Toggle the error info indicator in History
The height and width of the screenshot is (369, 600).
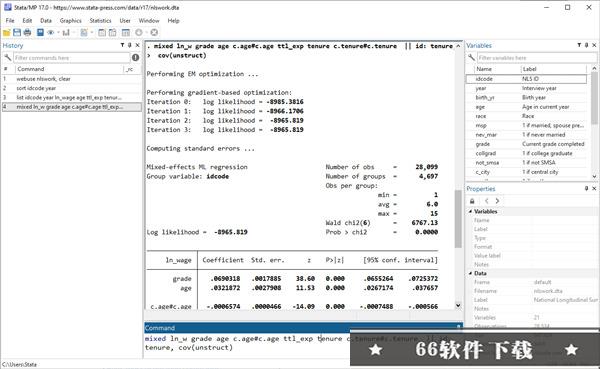point(135,57)
